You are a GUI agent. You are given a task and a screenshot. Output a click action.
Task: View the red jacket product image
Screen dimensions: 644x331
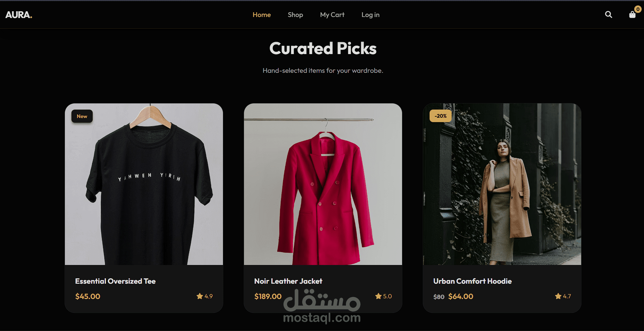coord(323,184)
